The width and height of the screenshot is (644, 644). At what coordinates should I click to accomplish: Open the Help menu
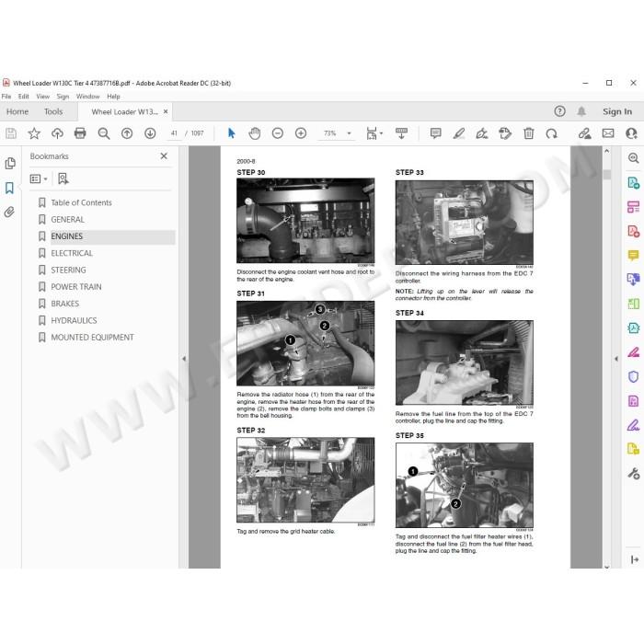click(x=113, y=97)
